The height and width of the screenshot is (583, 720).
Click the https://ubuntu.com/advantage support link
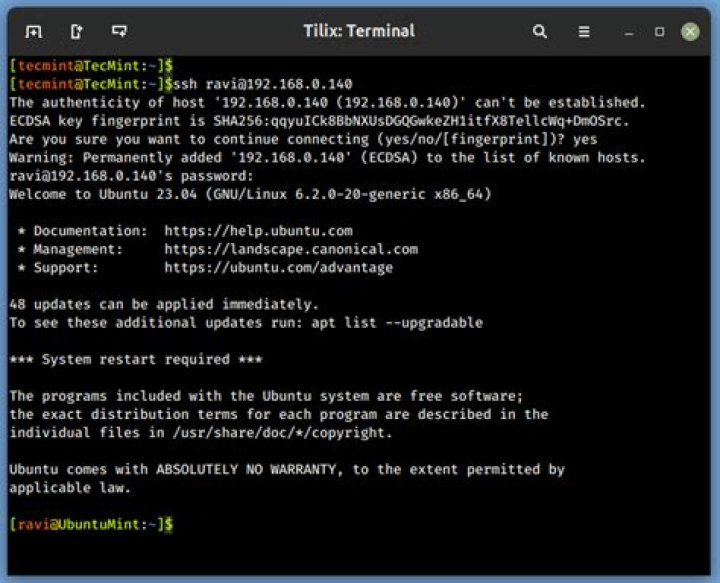[x=279, y=267]
